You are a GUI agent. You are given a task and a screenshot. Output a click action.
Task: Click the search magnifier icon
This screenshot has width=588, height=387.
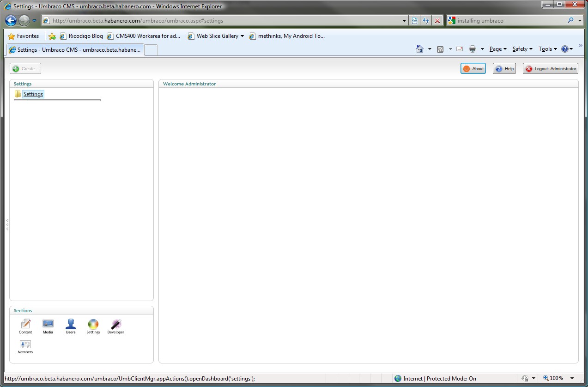[x=571, y=21]
